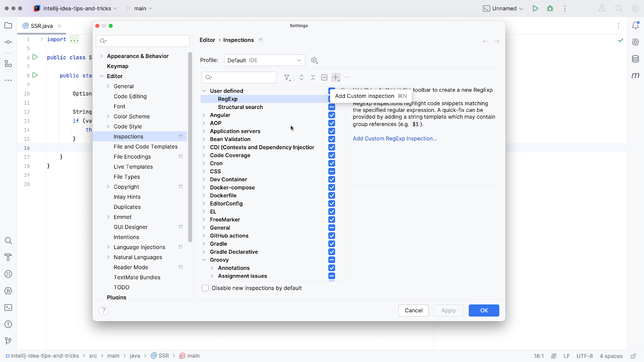Click the Cancel button
Screen dimensions: 644x362
[x=413, y=311]
